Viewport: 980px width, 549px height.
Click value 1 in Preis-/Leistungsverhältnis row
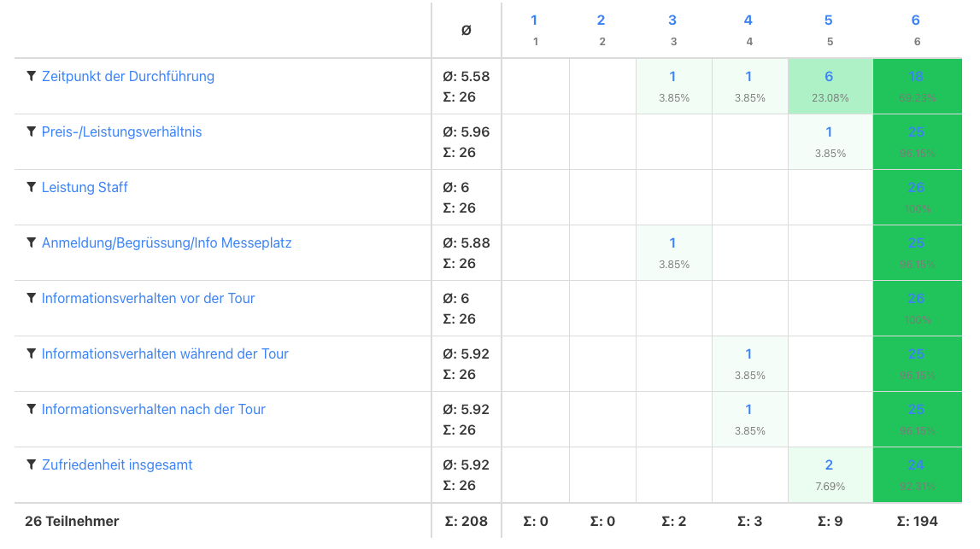(829, 132)
